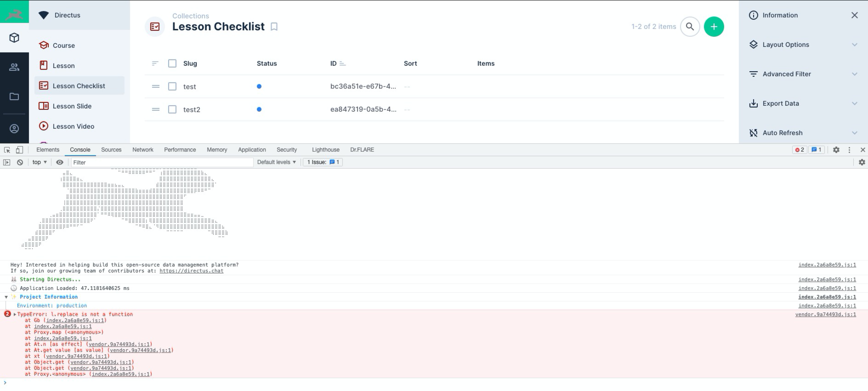This screenshot has height=391, width=868.
Task: Expand the Export Data section
Action: (x=803, y=103)
